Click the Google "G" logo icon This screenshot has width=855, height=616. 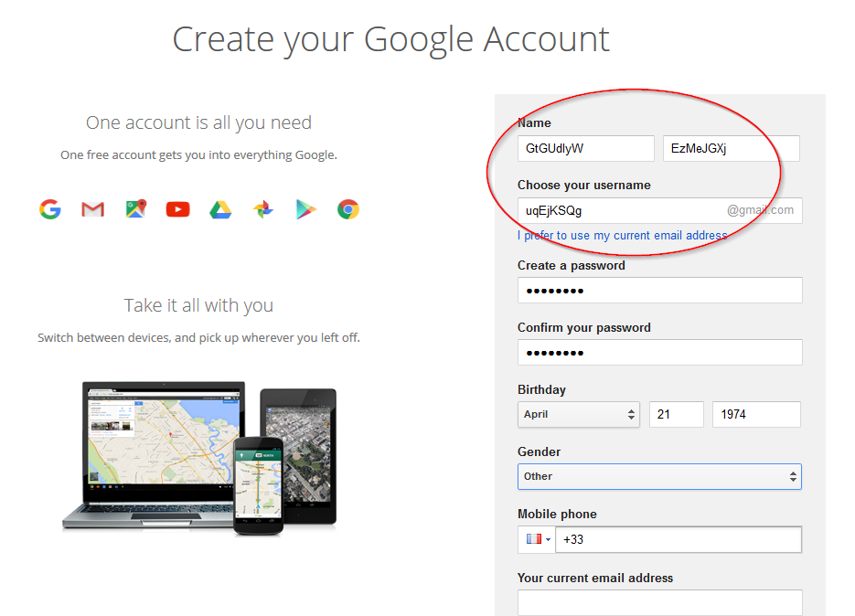[50, 209]
